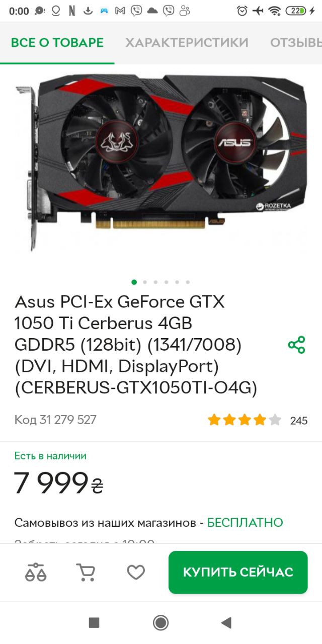Tap Android back triangle button
Screen dimensions: 322x644
point(226,623)
